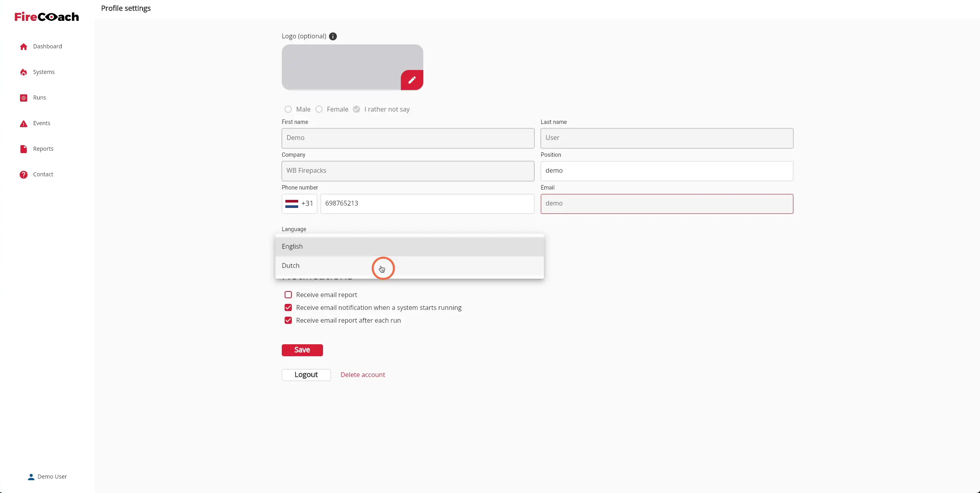Go to Events in the sidebar
Image resolution: width=980 pixels, height=493 pixels.
click(x=42, y=123)
